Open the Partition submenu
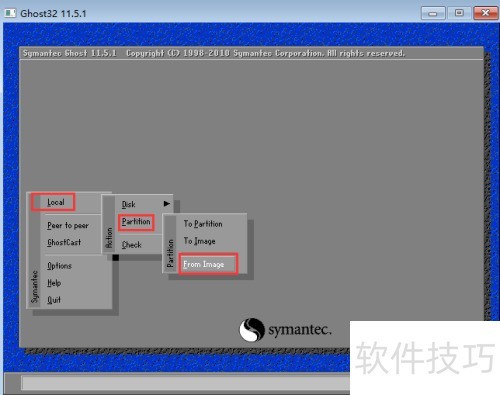 click(x=136, y=222)
